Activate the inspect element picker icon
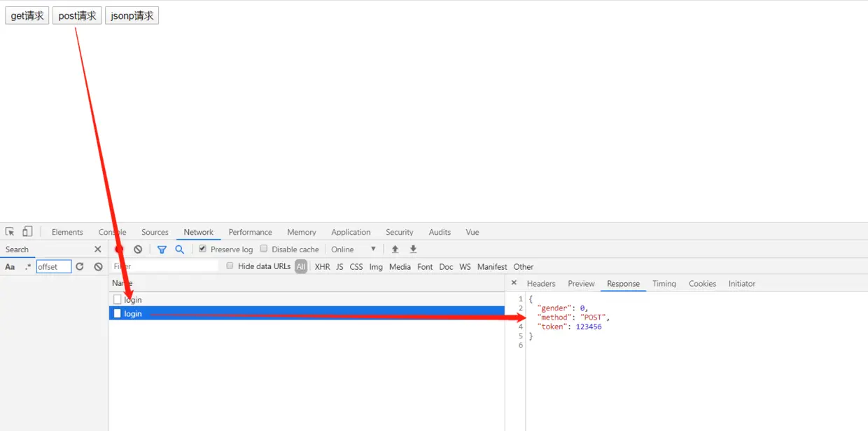 pos(10,232)
